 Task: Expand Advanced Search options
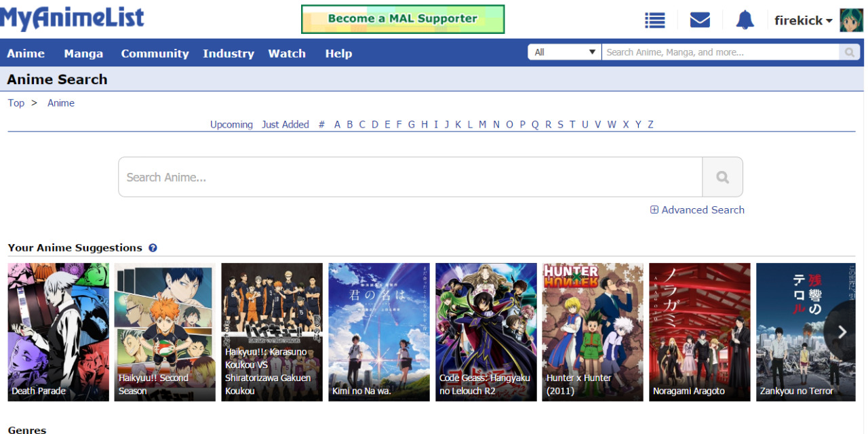point(697,210)
